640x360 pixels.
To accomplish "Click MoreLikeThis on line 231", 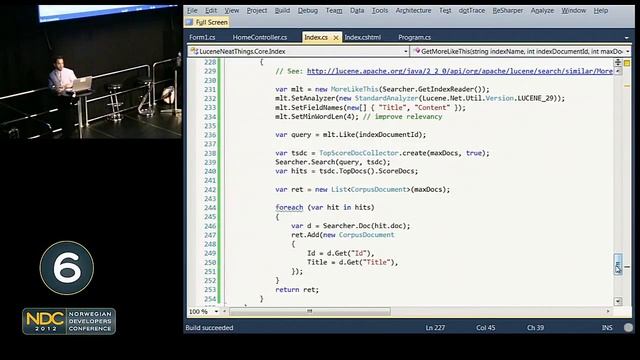I will coord(354,89).
